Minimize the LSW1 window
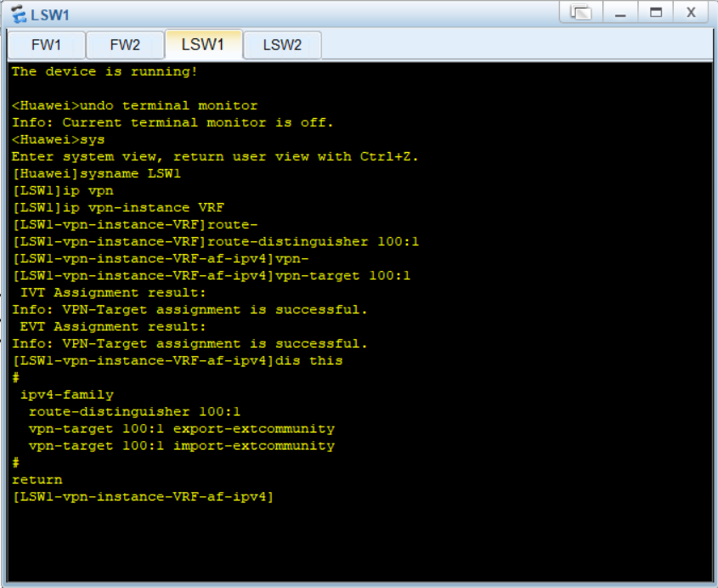The image size is (718, 588). tap(620, 13)
